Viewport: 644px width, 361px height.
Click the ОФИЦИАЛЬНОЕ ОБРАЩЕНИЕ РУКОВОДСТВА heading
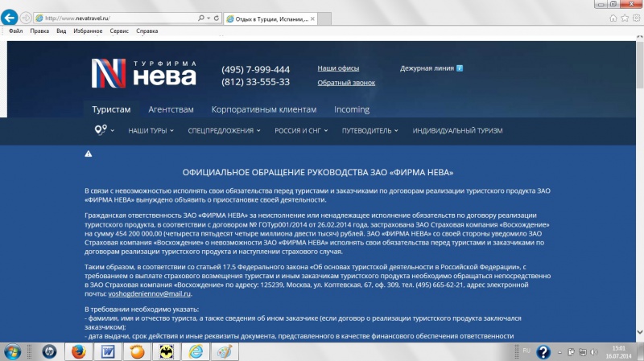tap(318, 172)
